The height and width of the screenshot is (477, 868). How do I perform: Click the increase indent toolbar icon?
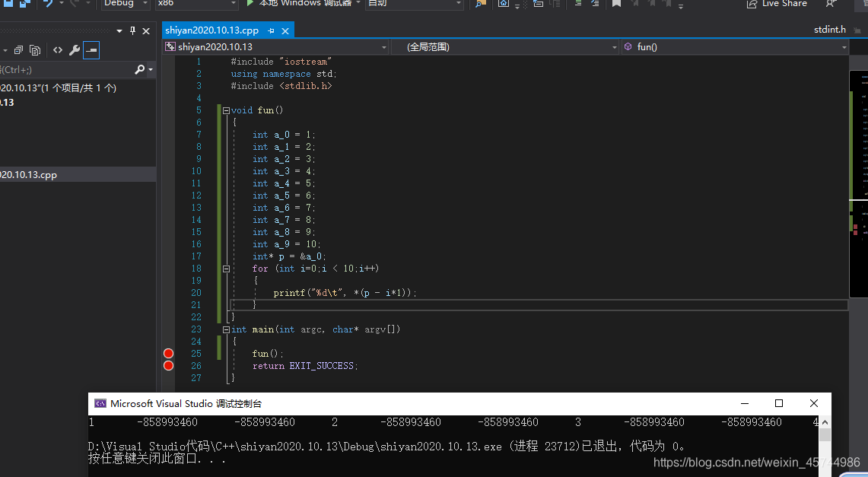(x=595, y=3)
